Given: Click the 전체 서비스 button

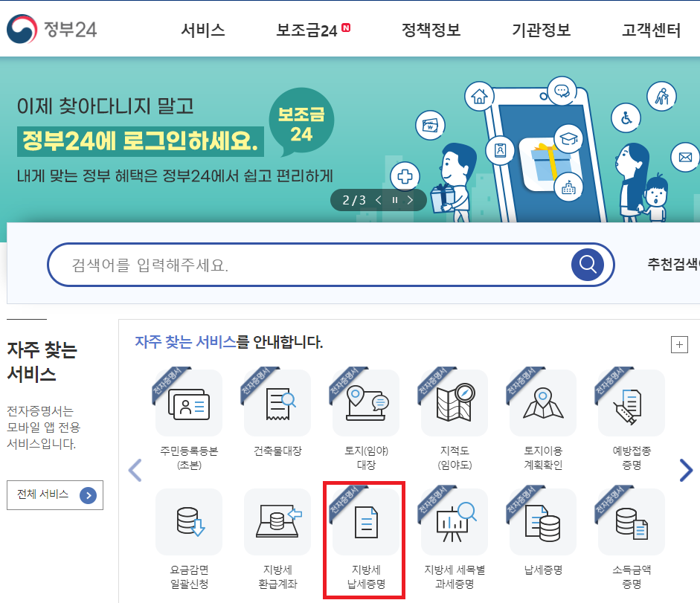Looking at the screenshot, I should click(x=55, y=495).
